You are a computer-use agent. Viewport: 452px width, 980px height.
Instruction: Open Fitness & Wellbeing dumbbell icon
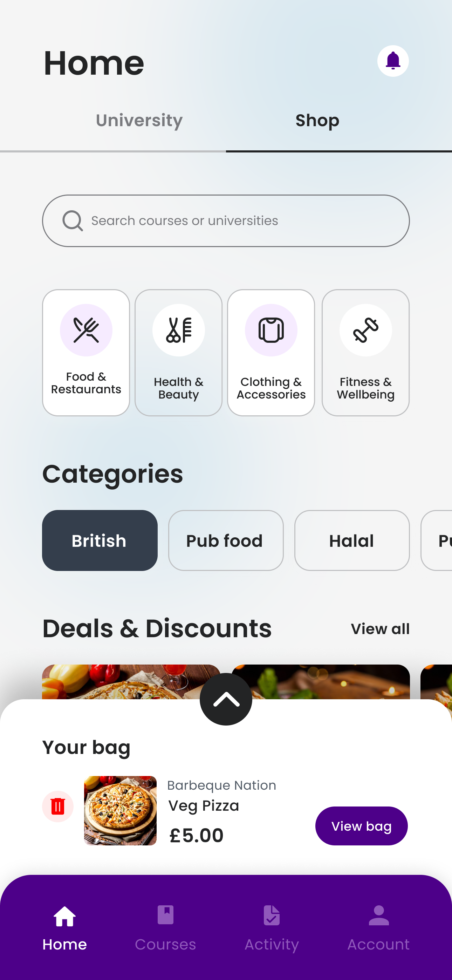[x=365, y=330]
